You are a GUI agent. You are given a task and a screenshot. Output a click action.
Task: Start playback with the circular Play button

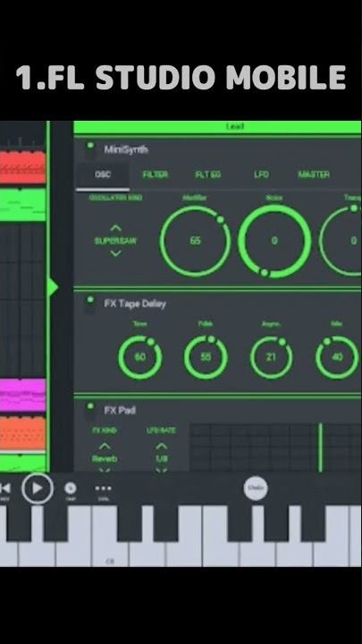coord(38,488)
